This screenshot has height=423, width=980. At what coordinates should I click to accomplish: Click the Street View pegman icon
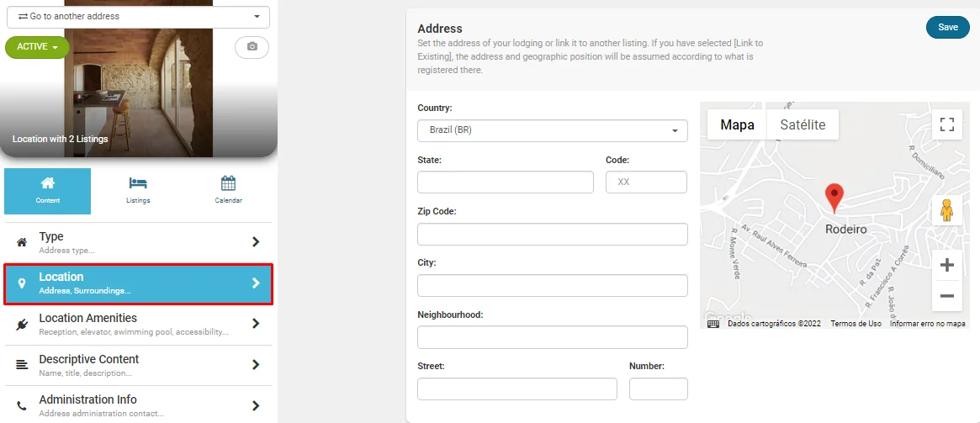tap(946, 210)
